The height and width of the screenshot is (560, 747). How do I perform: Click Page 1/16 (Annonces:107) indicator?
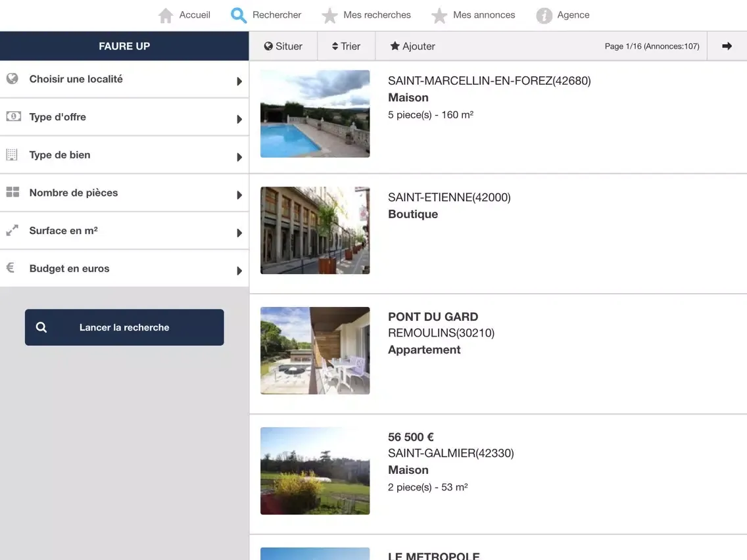[652, 46]
